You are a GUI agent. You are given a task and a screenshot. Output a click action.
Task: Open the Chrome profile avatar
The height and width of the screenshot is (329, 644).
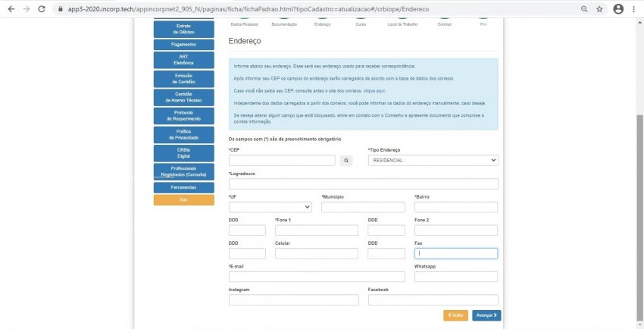point(618,9)
